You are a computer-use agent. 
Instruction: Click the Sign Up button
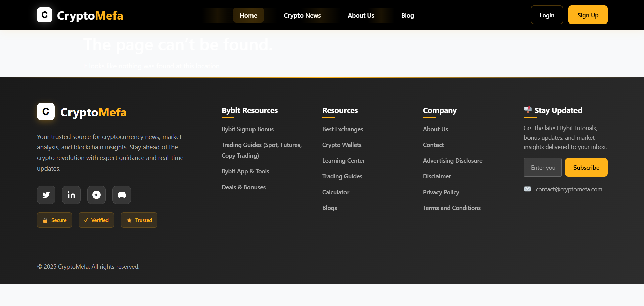[588, 15]
